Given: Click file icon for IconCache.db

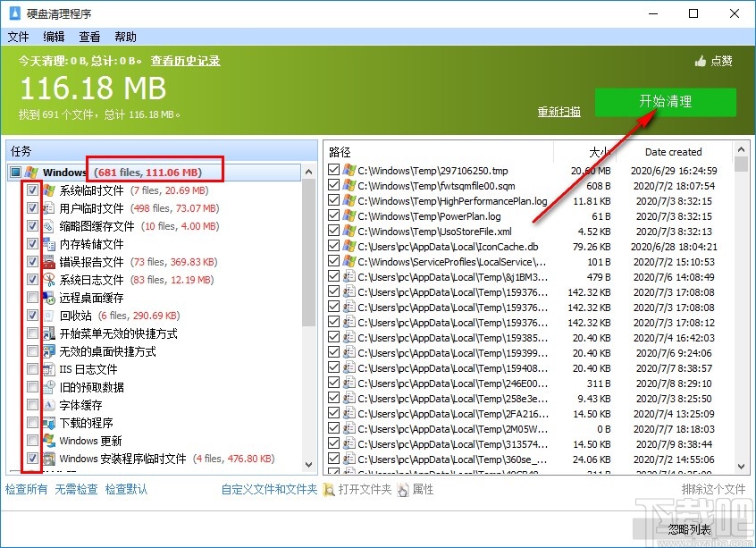Looking at the screenshot, I should tap(349, 246).
